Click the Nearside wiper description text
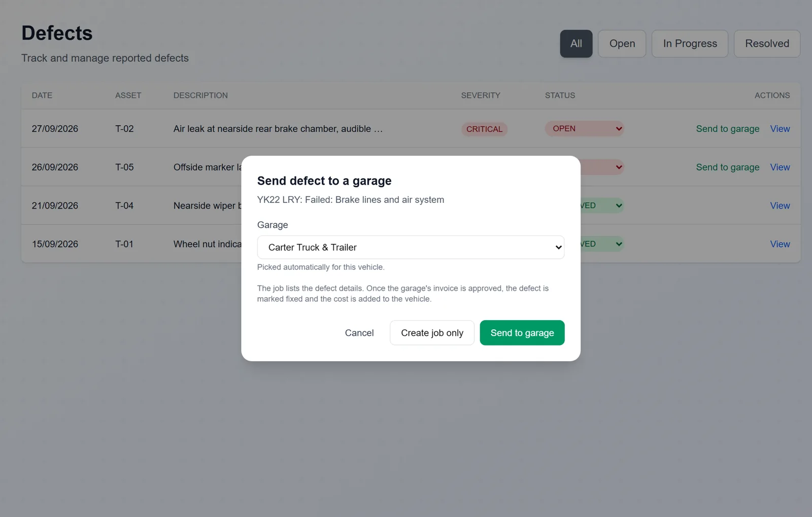Screen dimensions: 812x517 click(207, 205)
